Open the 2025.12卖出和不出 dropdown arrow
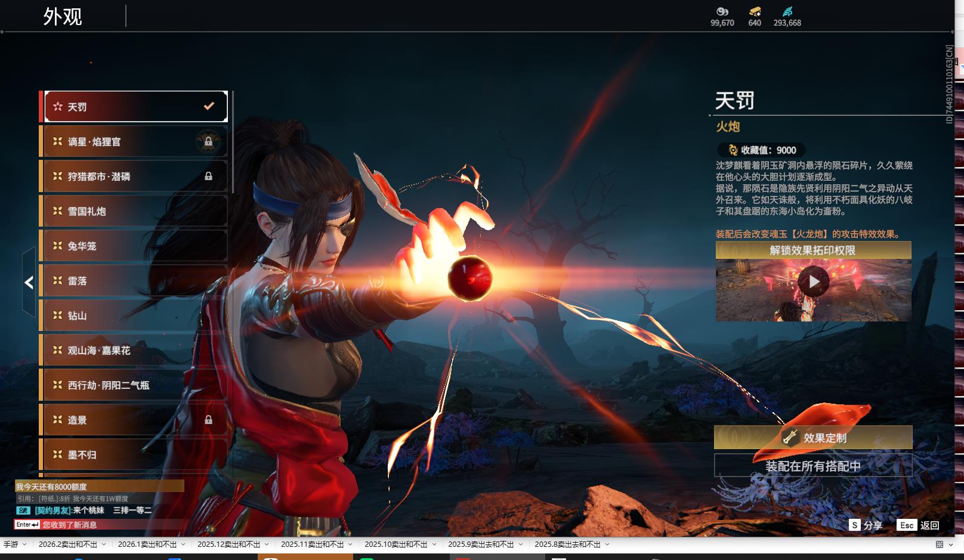 tap(267, 544)
